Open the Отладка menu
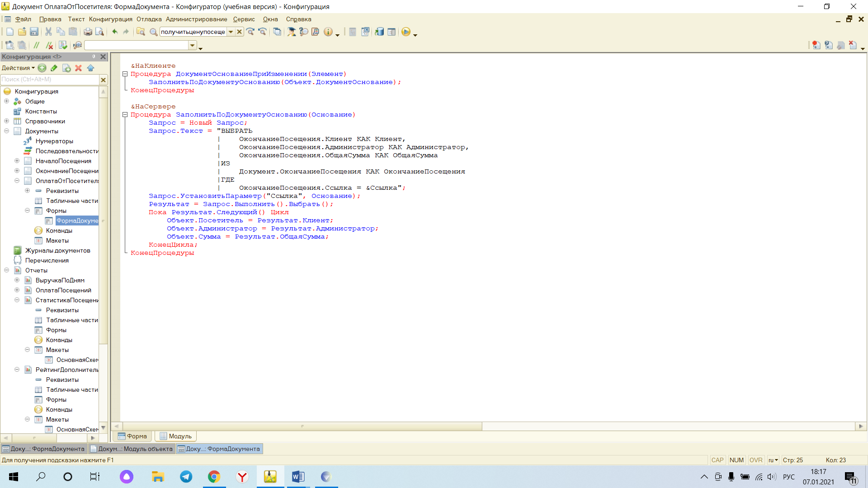Viewport: 868px width, 488px height. click(x=149, y=19)
